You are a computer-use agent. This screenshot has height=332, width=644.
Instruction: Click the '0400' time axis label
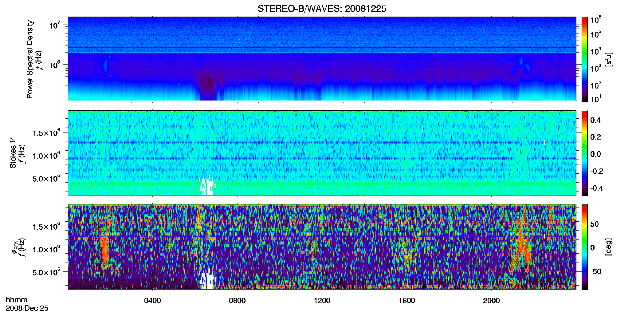152,300
